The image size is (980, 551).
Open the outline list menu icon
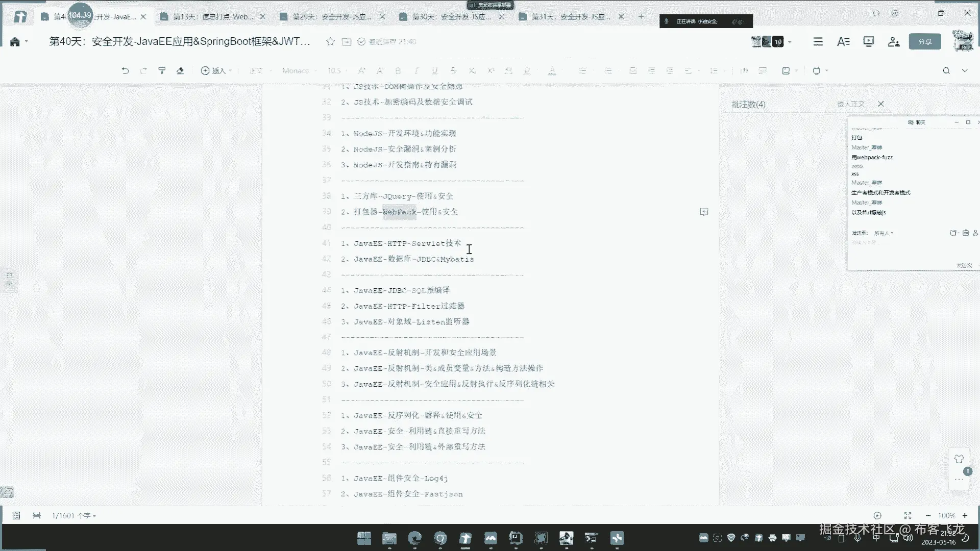pyautogui.click(x=818, y=42)
